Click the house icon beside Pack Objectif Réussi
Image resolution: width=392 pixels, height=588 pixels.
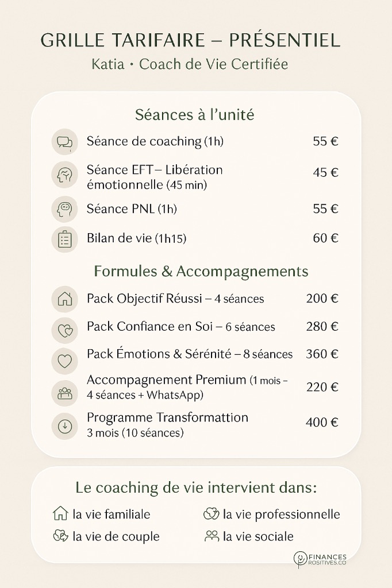point(64,299)
